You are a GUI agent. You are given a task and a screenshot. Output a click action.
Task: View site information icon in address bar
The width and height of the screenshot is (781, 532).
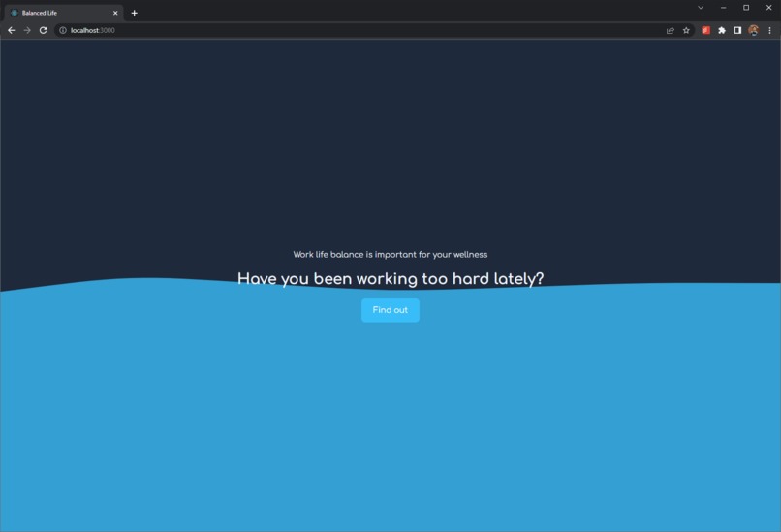[x=63, y=30]
